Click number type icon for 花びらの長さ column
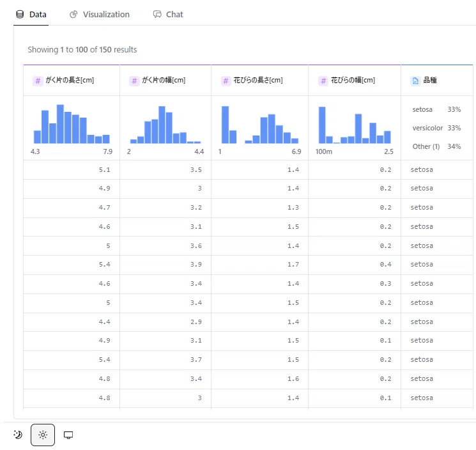Viewport: 476px width, 450px height. (x=226, y=81)
